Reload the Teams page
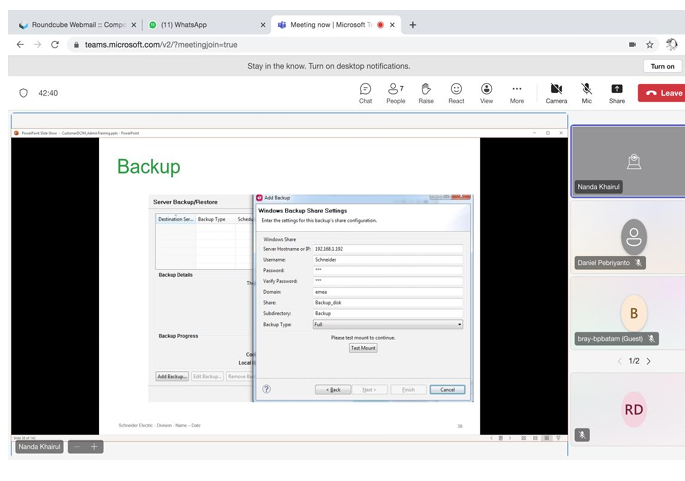Screen dimensions: 685x481 (x=55, y=45)
